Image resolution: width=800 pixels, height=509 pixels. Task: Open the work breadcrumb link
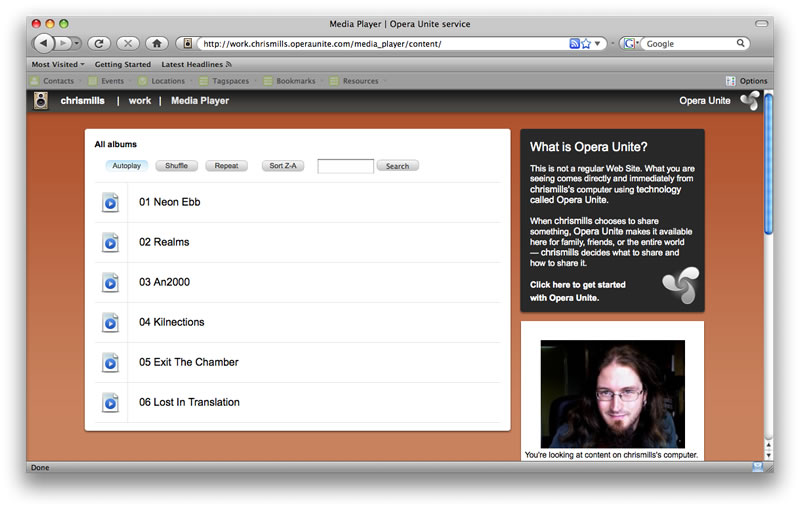point(140,101)
